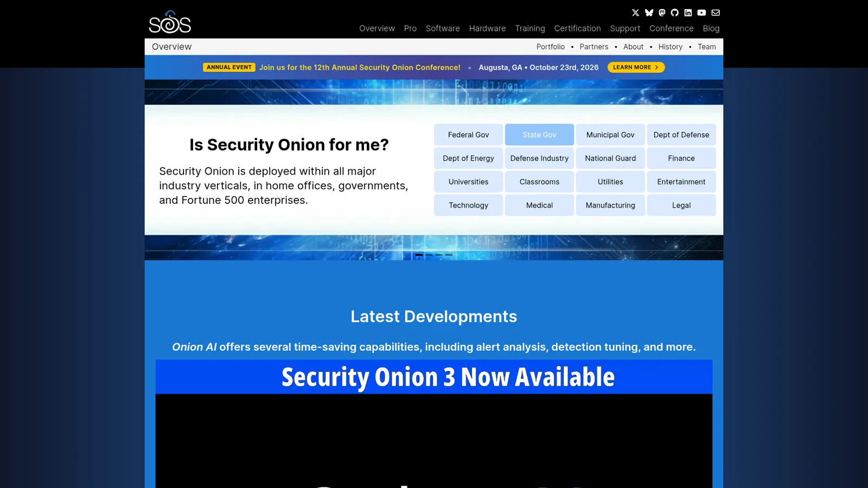Pick the Utilities tile

point(610,182)
